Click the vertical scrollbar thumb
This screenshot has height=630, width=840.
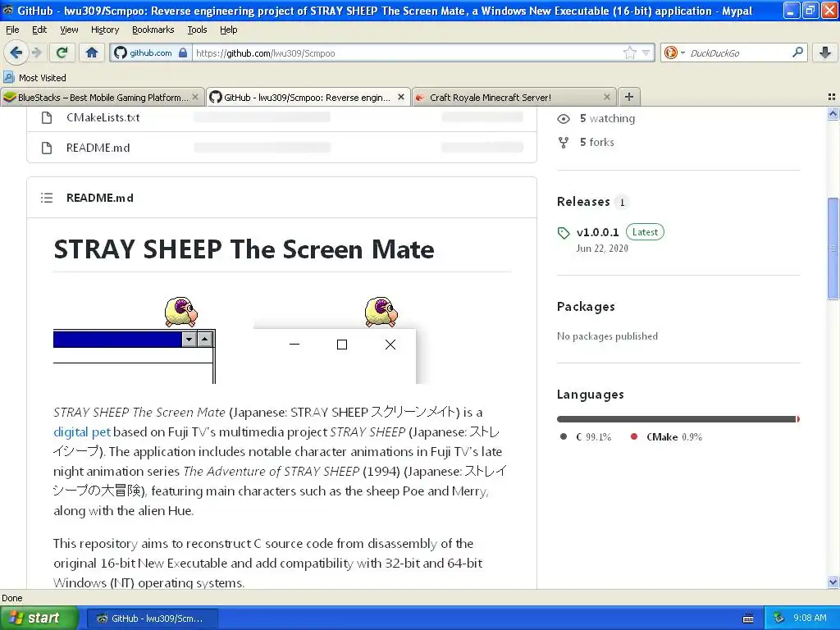(833, 249)
